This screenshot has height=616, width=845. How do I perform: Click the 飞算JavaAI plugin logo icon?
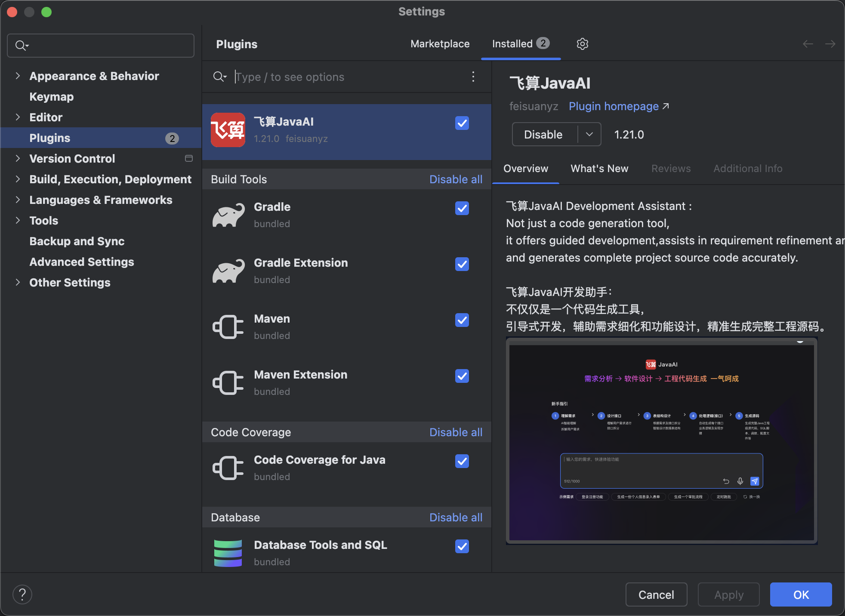pyautogui.click(x=228, y=130)
